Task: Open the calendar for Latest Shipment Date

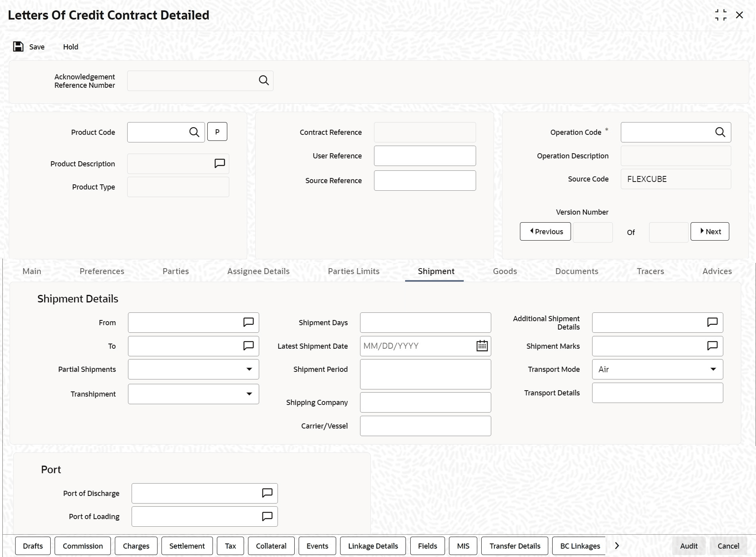Action: (x=482, y=346)
